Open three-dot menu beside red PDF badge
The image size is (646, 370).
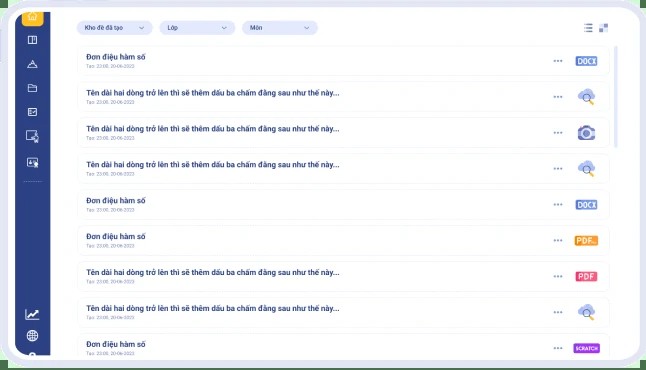[558, 276]
